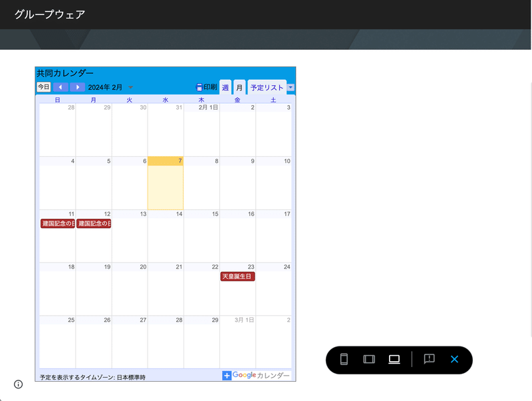
Task: Open 建国記念の日 event on the 11th
Action: [58, 223]
